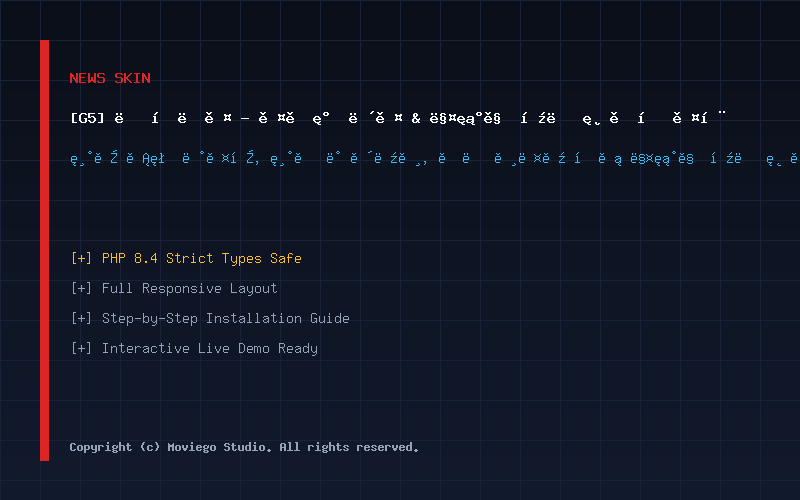Screen dimensions: 800x500
Task: Click the word Demo in the last feature item
Action: click(254, 348)
